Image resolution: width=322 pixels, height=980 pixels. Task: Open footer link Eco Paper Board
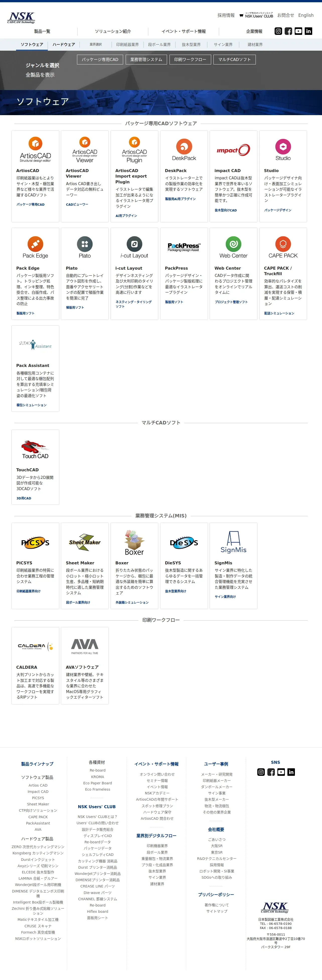point(98,783)
